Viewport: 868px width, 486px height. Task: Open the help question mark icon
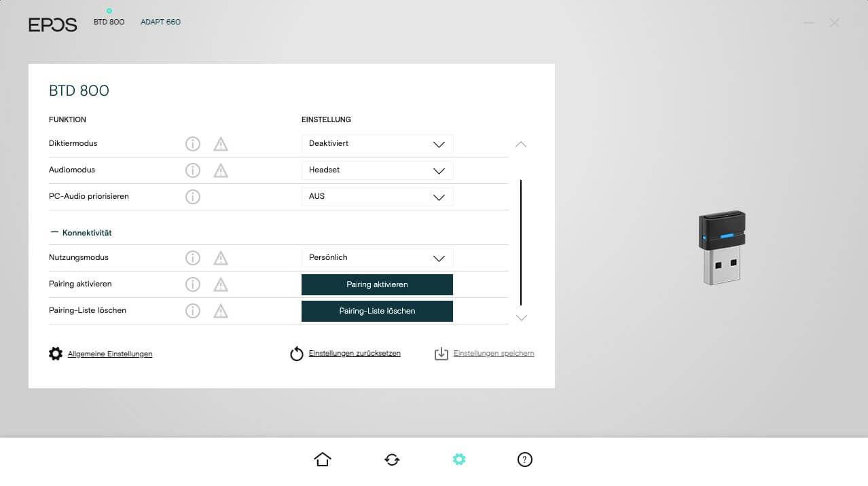[524, 460]
